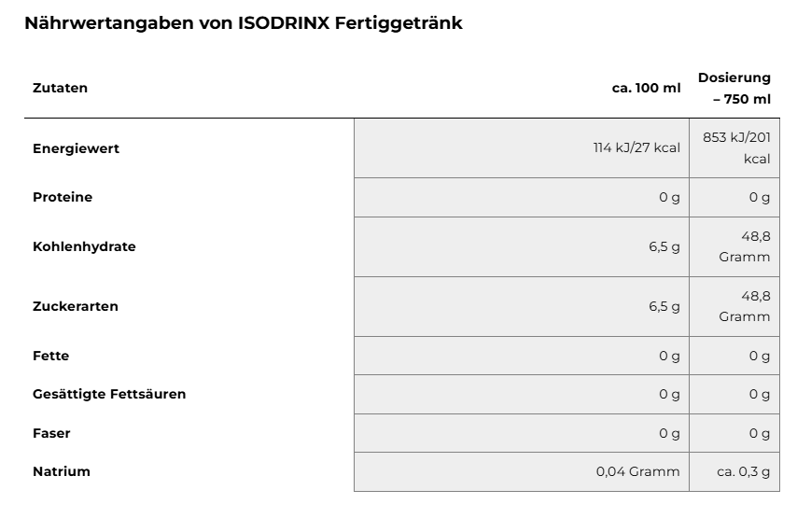Click the Gesättigte Fettsäuren row label

point(109,394)
